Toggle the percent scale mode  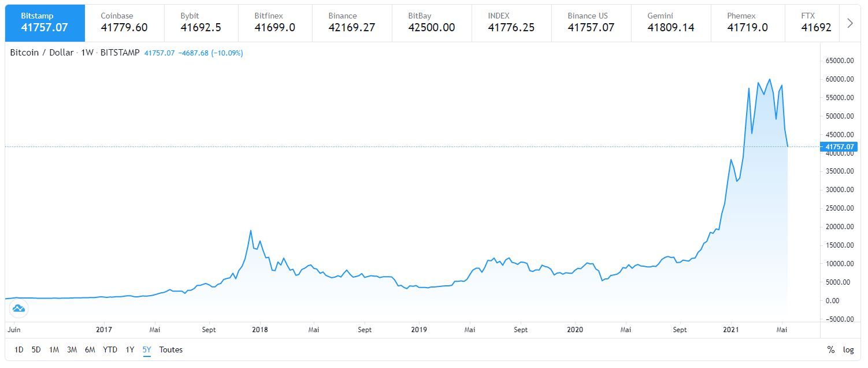[831, 349]
